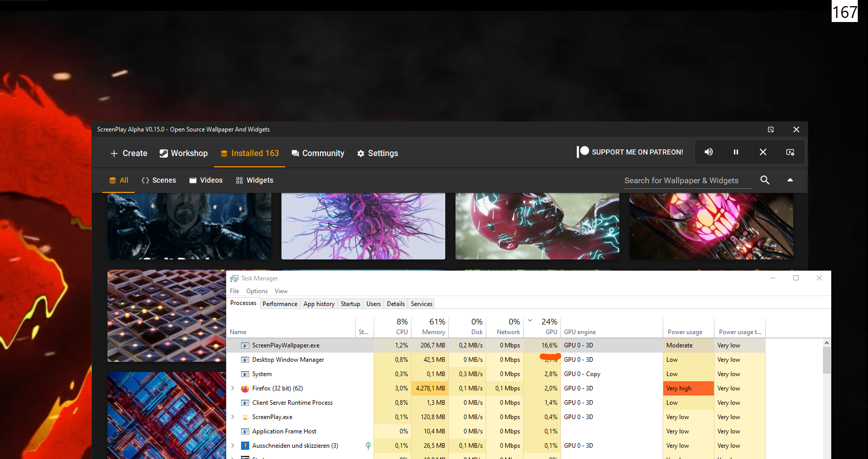Open the Workshop tab
The height and width of the screenshot is (459, 868).
click(x=184, y=153)
